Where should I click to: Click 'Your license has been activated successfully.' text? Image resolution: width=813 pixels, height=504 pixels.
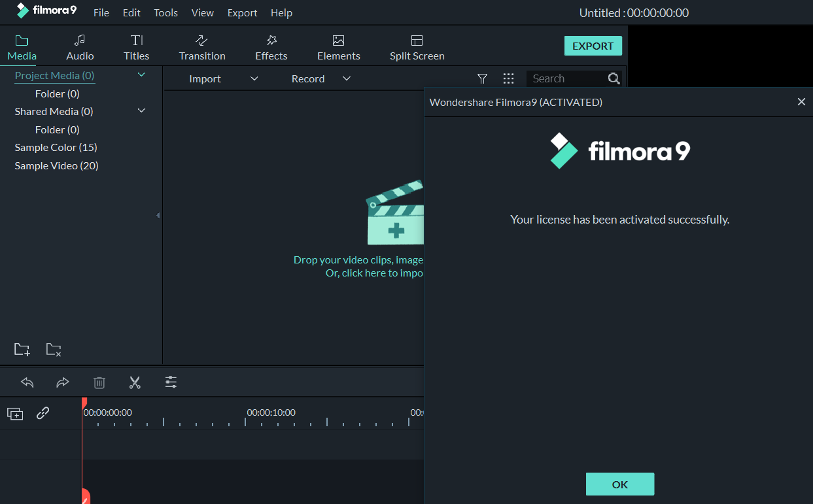coord(619,220)
